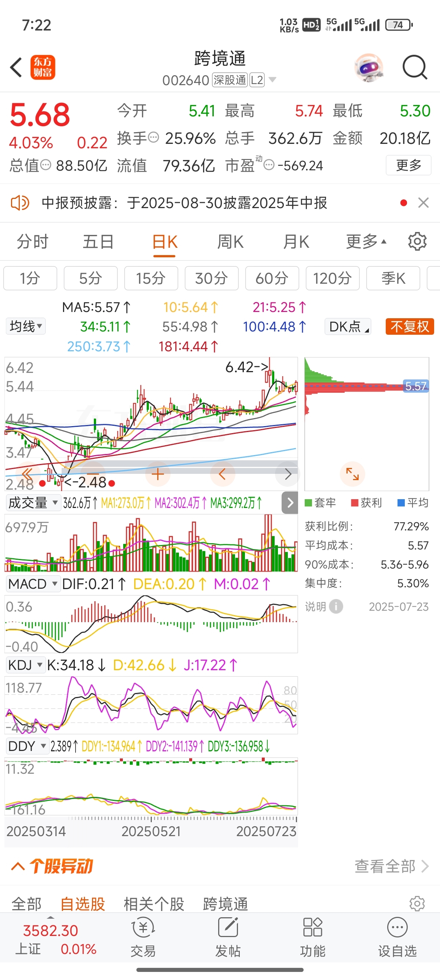Choose the 30分 period button

(x=212, y=278)
